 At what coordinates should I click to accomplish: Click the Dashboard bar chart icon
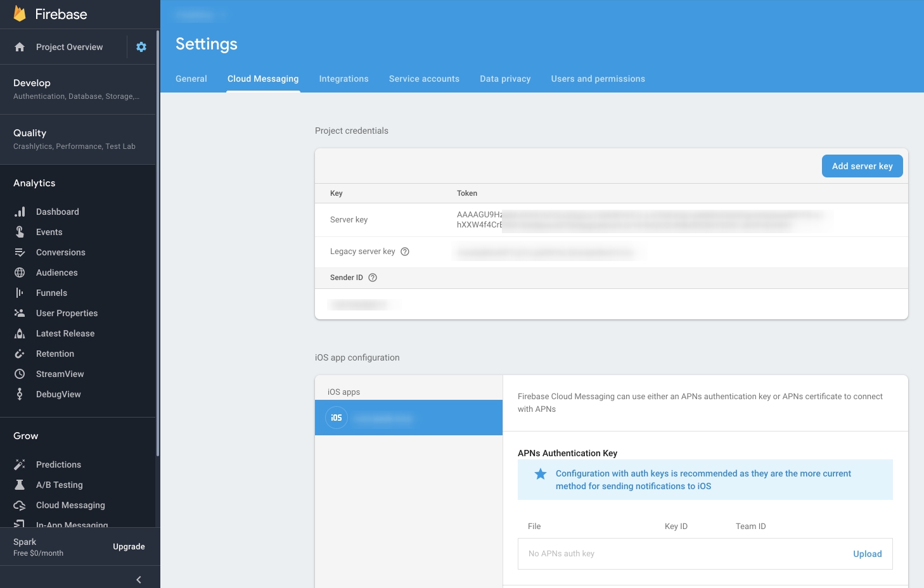(x=20, y=212)
